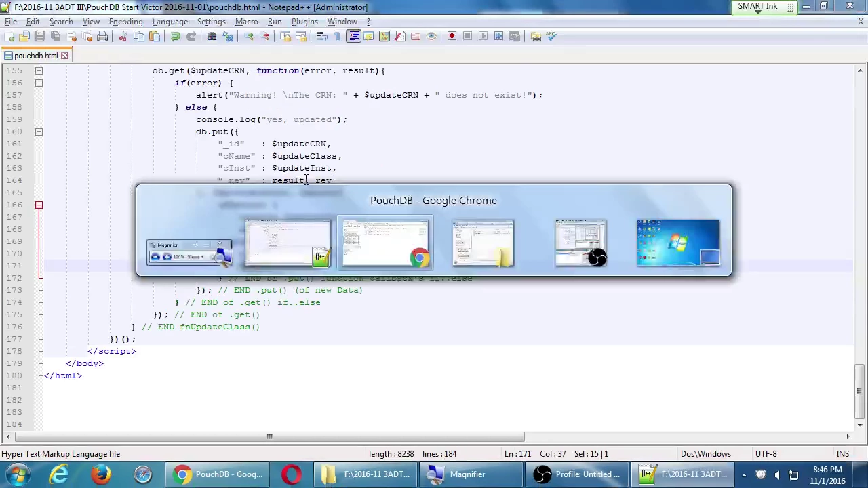Click the Copy toolbar icon
This screenshot has width=868, height=488.
point(139,37)
